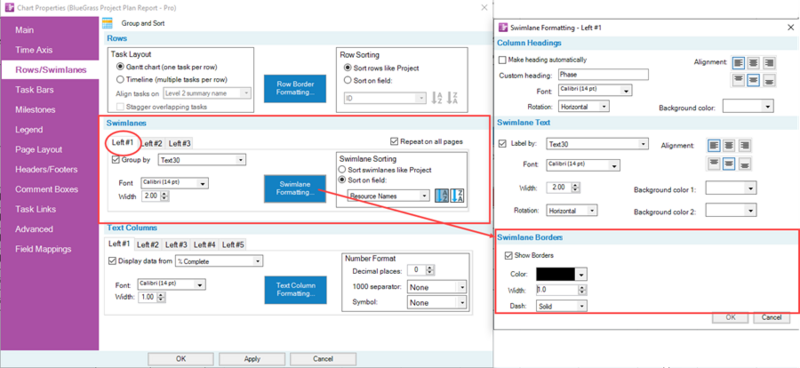Set Column Headings horizontal alignment to left

(738, 63)
